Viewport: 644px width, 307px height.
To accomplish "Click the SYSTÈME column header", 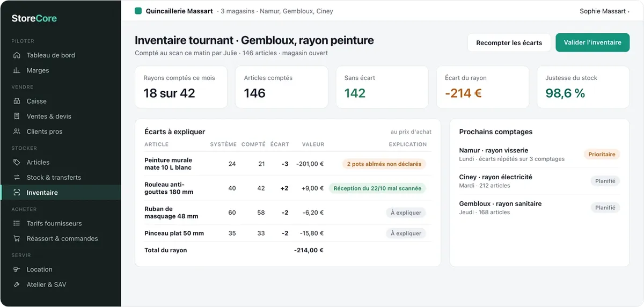I will [223, 144].
